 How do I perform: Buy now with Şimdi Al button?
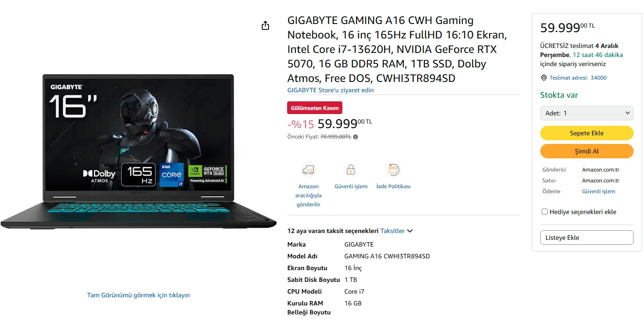point(586,151)
